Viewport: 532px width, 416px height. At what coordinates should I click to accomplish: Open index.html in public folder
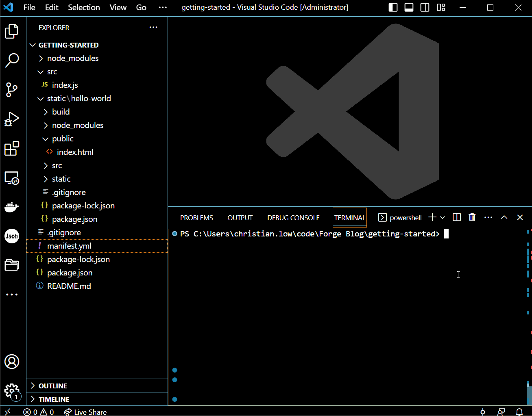coord(97,152)
